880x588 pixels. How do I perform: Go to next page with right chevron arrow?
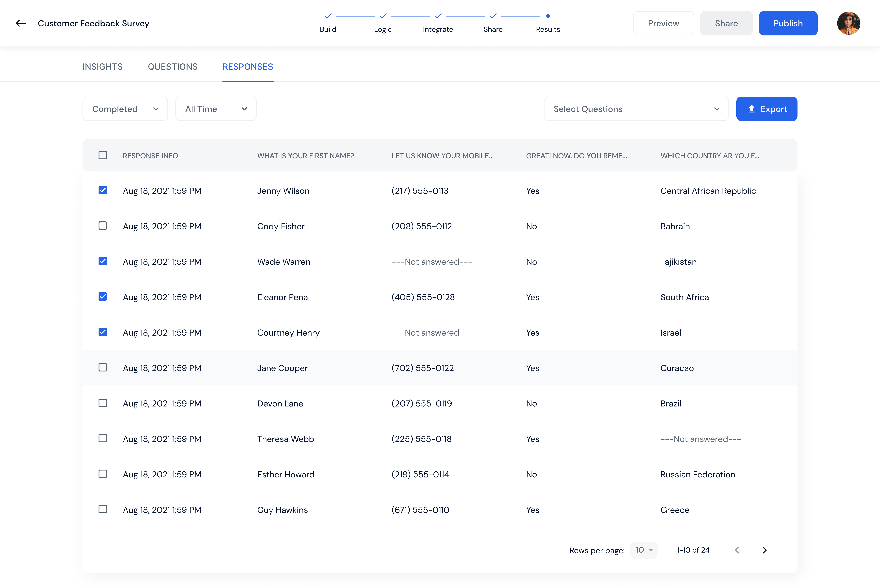(x=765, y=550)
